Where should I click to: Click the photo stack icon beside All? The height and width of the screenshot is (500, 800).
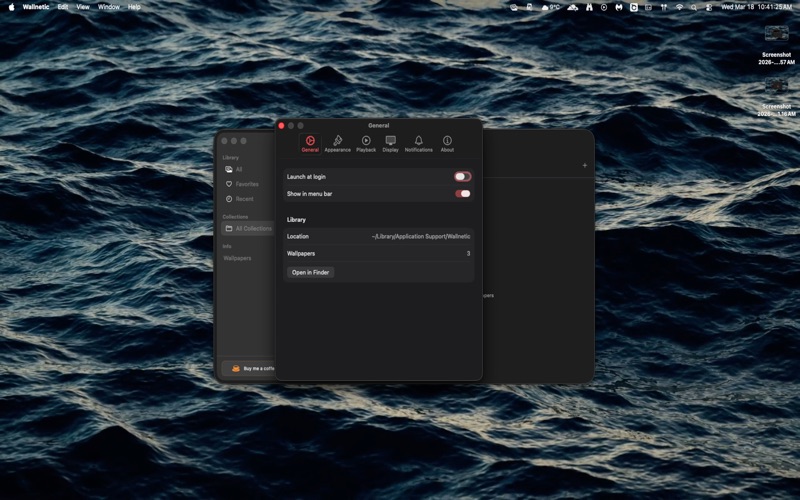(x=229, y=169)
